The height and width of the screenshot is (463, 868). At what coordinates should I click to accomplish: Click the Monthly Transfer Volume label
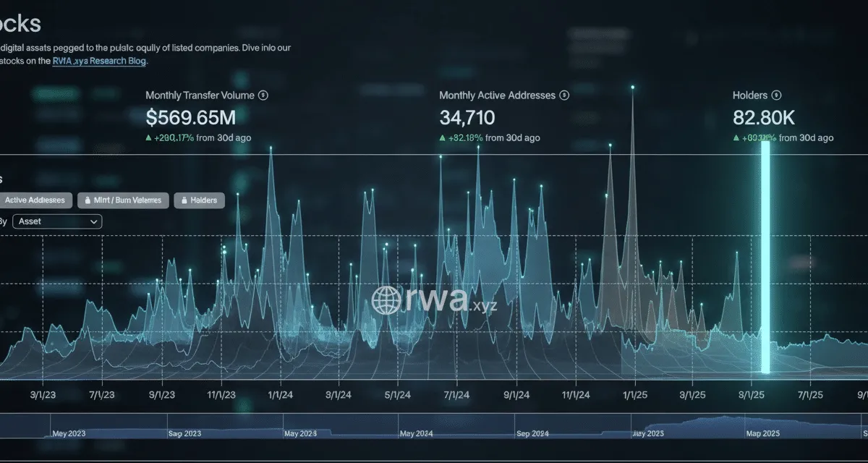[200, 95]
